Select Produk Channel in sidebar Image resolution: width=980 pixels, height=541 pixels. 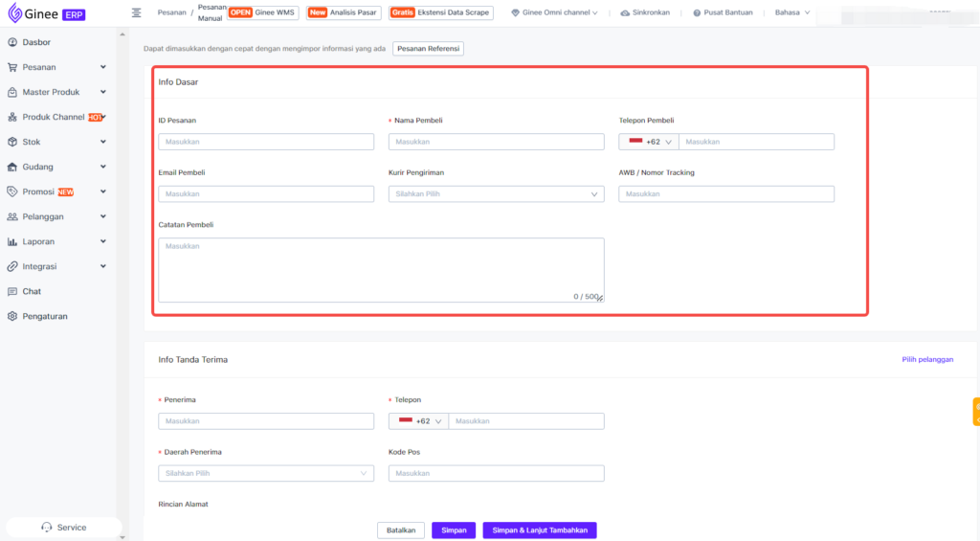(x=54, y=117)
